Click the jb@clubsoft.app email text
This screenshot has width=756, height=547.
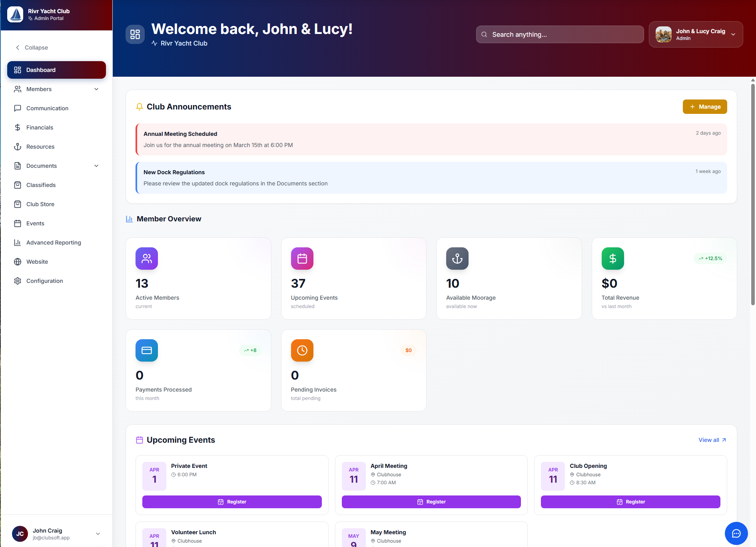tap(51, 538)
